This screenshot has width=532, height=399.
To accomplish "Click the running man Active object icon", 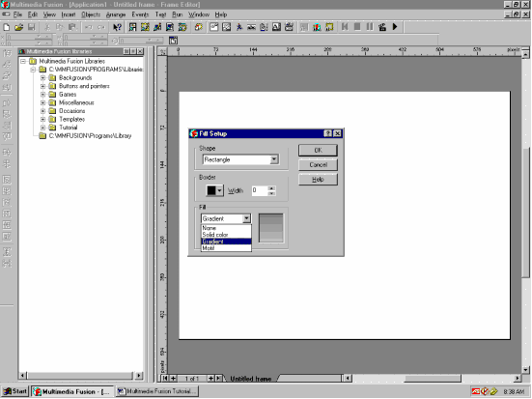I will point(239,27).
